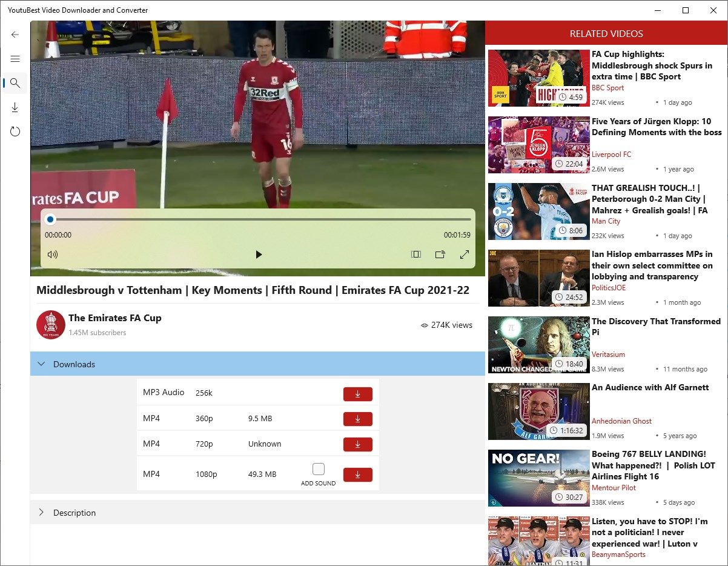
Task: Click The Emirates FA Cup channel name
Action: (x=115, y=318)
